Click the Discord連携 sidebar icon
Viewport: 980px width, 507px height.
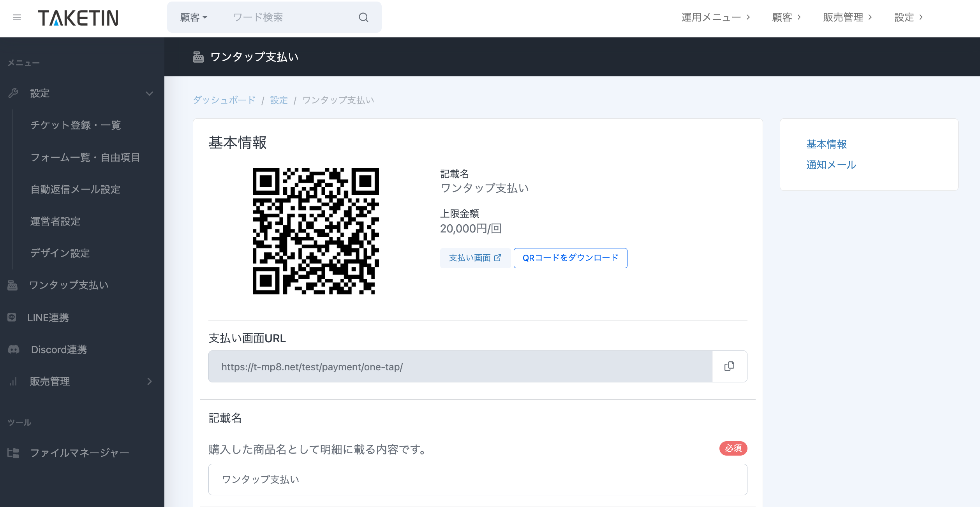tap(14, 349)
